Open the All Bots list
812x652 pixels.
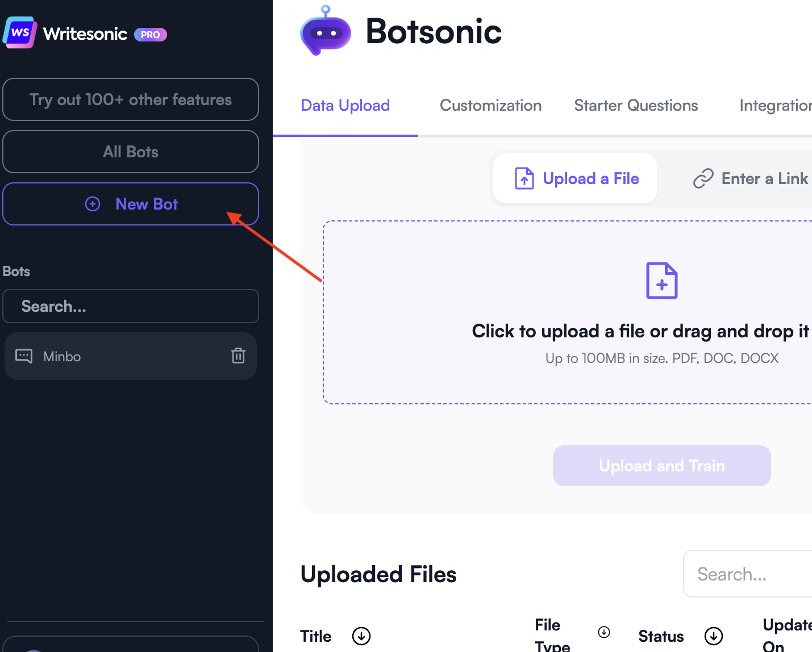click(x=131, y=152)
